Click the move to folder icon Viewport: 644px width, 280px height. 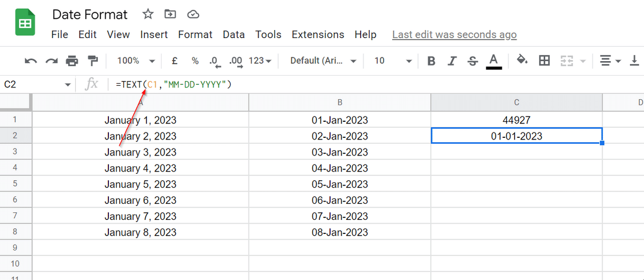[170, 14]
